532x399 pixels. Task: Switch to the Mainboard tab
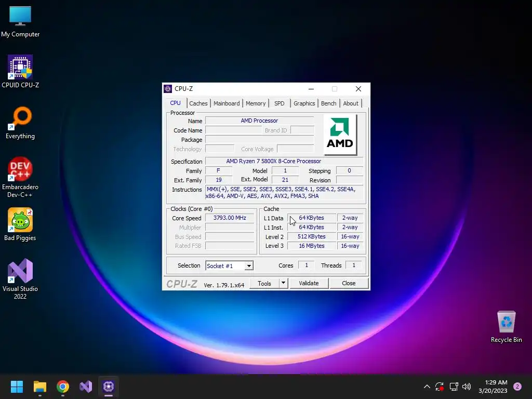click(x=227, y=103)
